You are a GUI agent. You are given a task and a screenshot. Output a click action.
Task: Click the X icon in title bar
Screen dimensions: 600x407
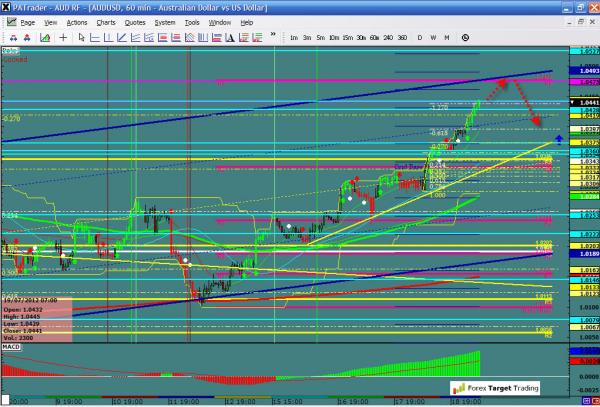[5, 7]
